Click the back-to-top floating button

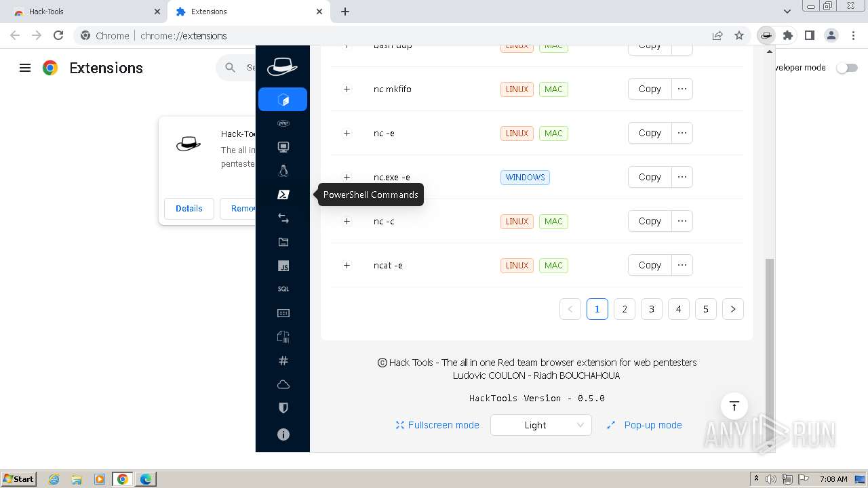click(x=734, y=406)
